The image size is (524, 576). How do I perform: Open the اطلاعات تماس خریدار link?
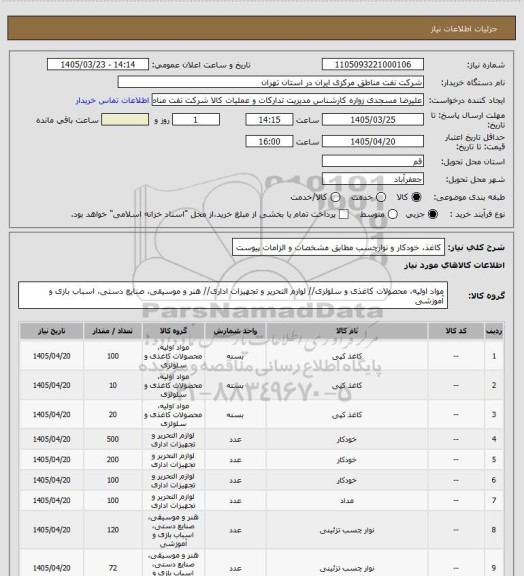112,100
